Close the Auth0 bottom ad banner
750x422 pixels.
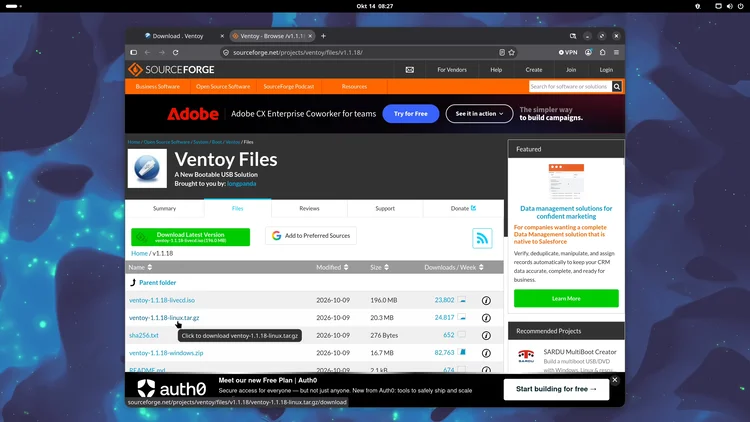pyautogui.click(x=615, y=380)
